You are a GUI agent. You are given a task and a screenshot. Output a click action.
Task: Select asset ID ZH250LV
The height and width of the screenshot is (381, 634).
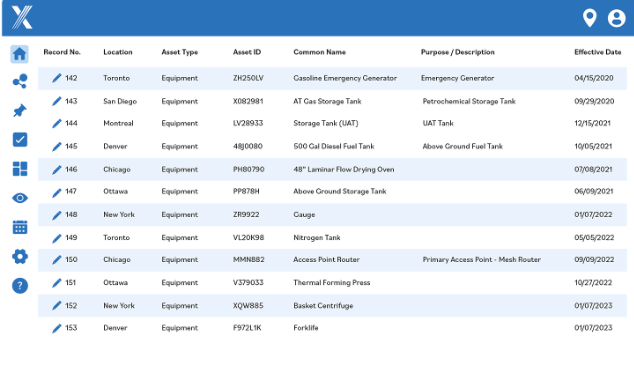click(248, 78)
